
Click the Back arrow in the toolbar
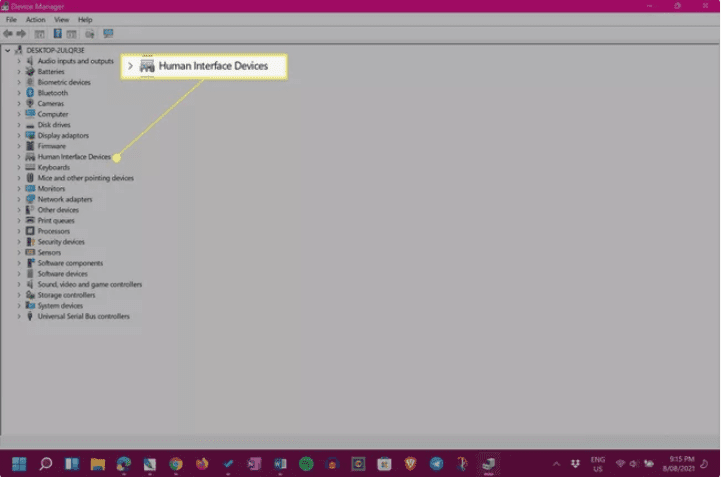tap(9, 33)
